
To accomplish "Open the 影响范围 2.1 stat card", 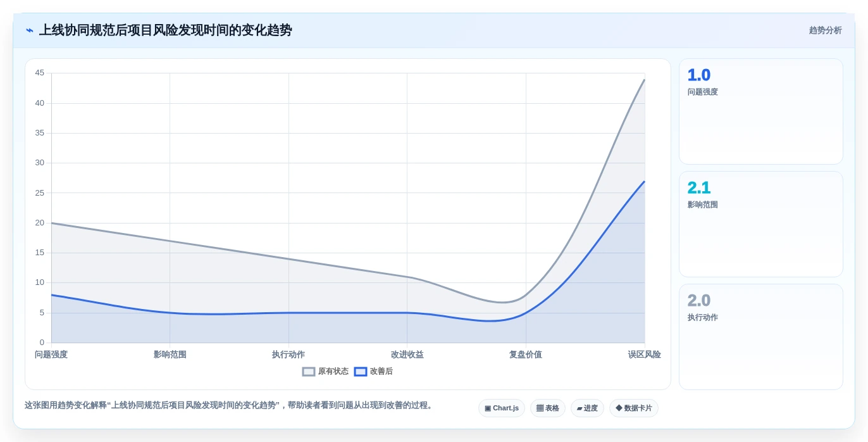I will [761, 224].
